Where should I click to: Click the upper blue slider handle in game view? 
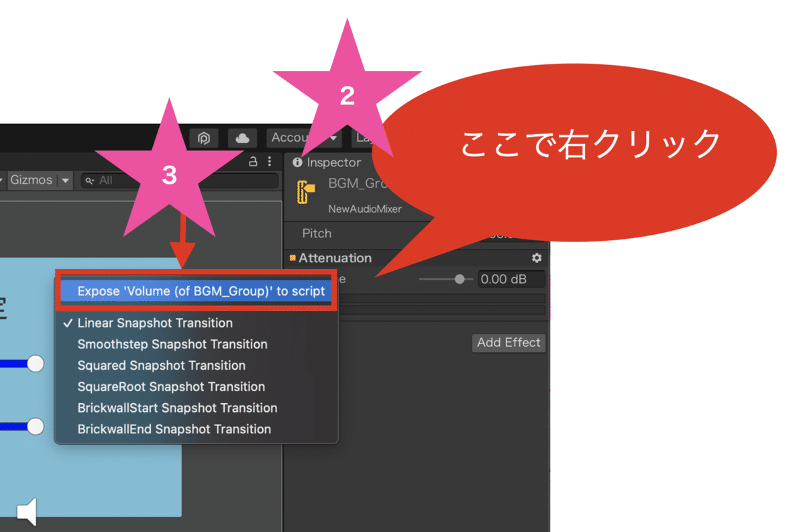pyautogui.click(x=35, y=364)
